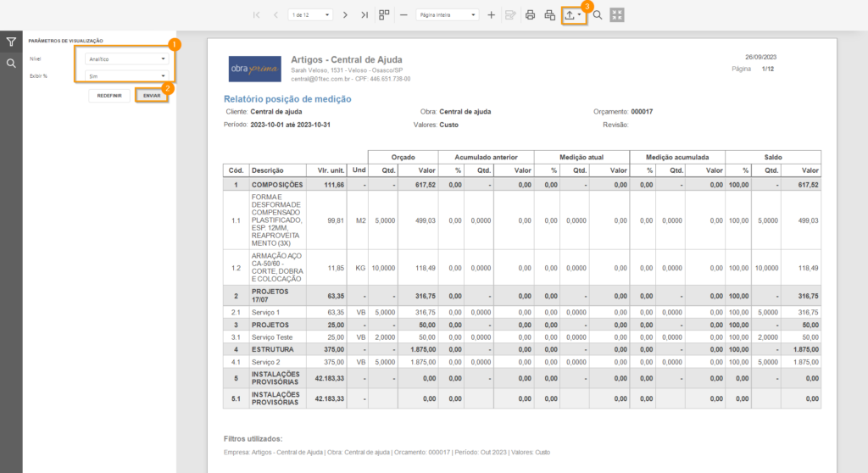
Task: Click the print current page icon
Action: pyautogui.click(x=549, y=15)
